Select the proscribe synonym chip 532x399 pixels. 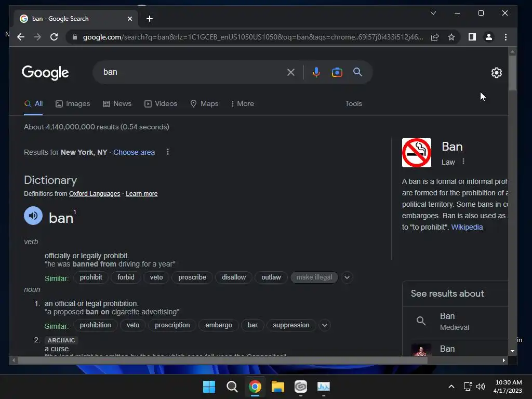click(192, 277)
